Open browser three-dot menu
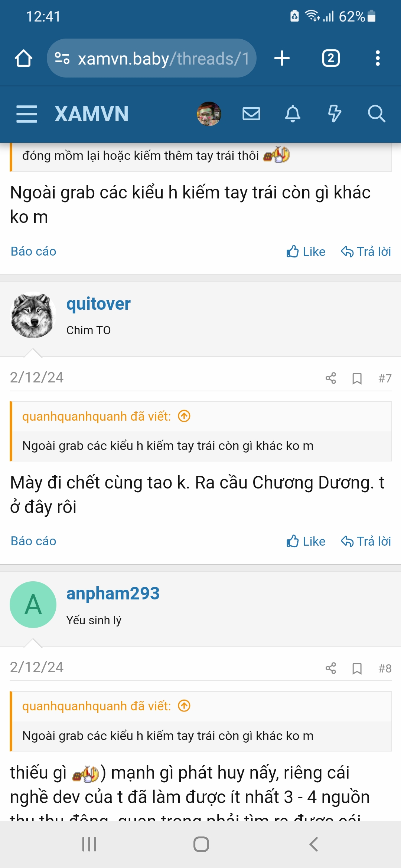 [x=378, y=58]
